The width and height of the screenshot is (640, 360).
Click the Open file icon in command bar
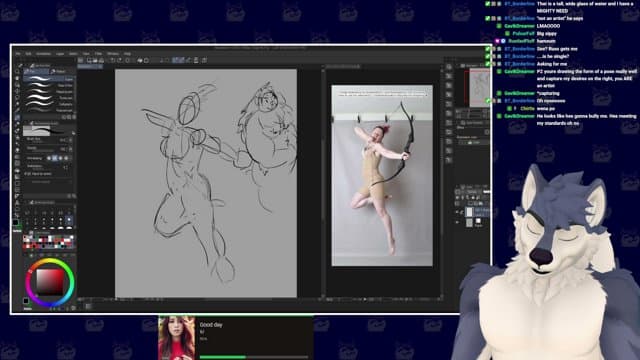[95, 60]
